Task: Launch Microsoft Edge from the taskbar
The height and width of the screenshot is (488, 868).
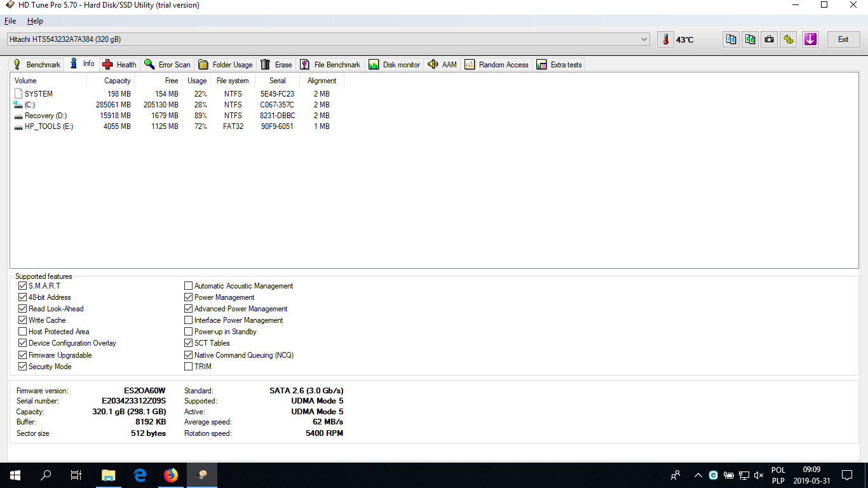Action: (140, 475)
